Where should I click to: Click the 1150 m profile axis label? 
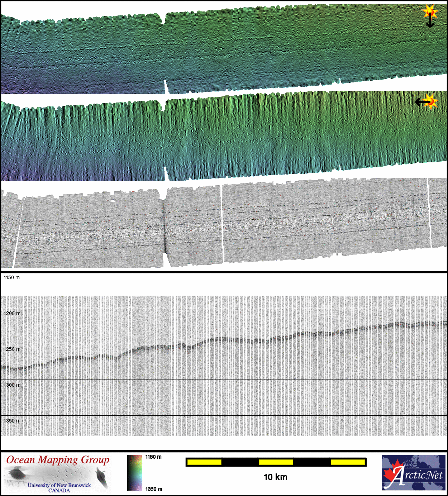tap(12, 277)
